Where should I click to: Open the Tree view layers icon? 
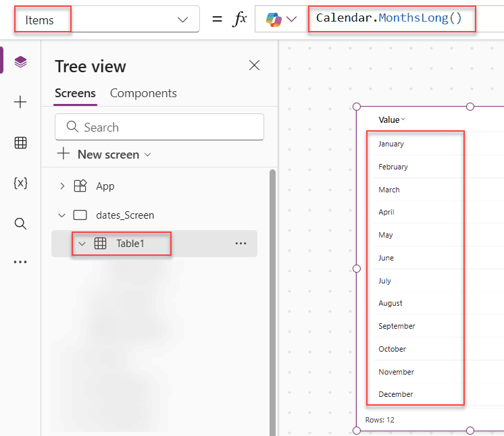20,61
